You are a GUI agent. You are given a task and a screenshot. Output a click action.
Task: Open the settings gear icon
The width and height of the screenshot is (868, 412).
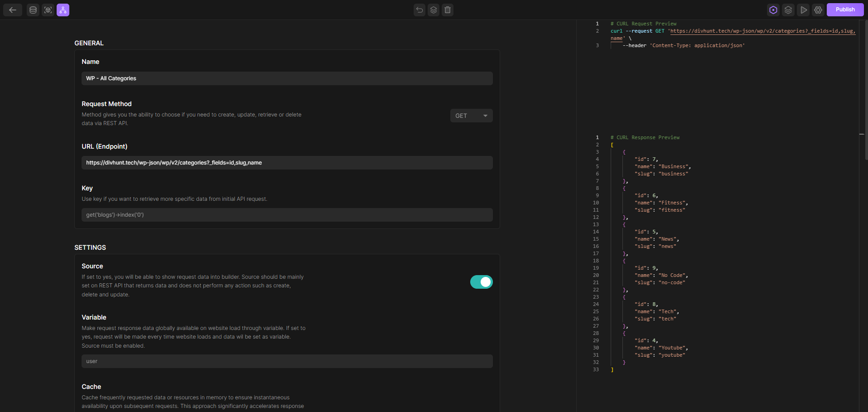coord(818,10)
